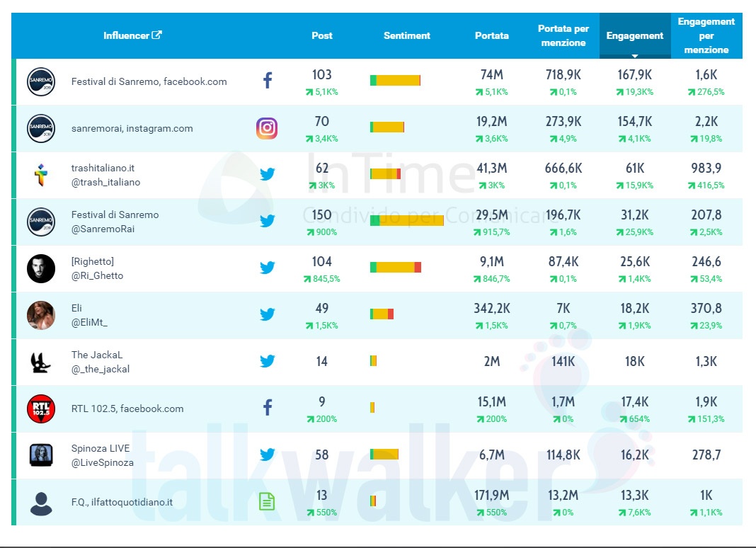Sort by the Portata column header
The width and height of the screenshot is (756, 548).
click(492, 35)
